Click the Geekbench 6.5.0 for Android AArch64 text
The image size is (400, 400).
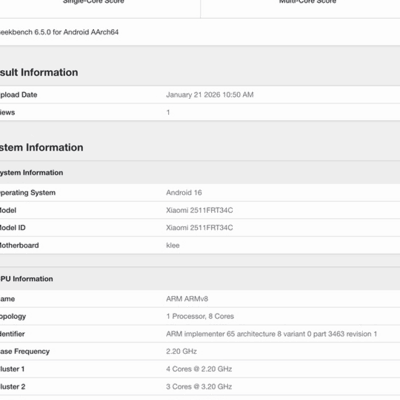coord(59,32)
